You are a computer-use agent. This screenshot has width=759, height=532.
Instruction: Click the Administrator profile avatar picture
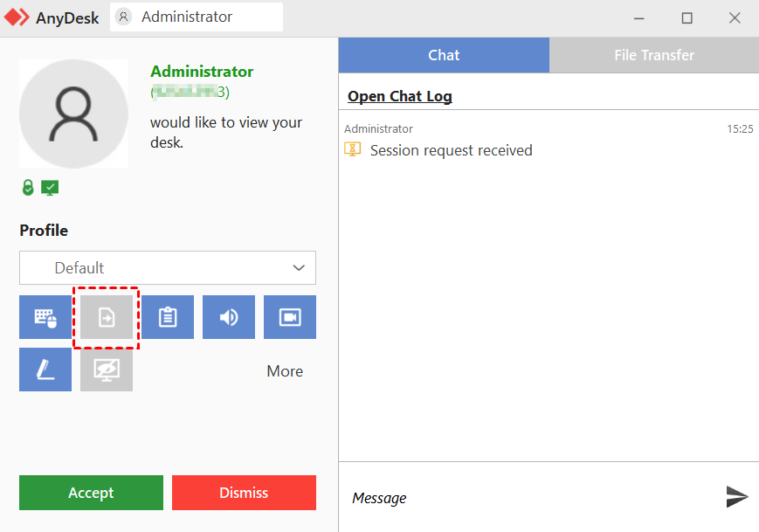click(73, 114)
